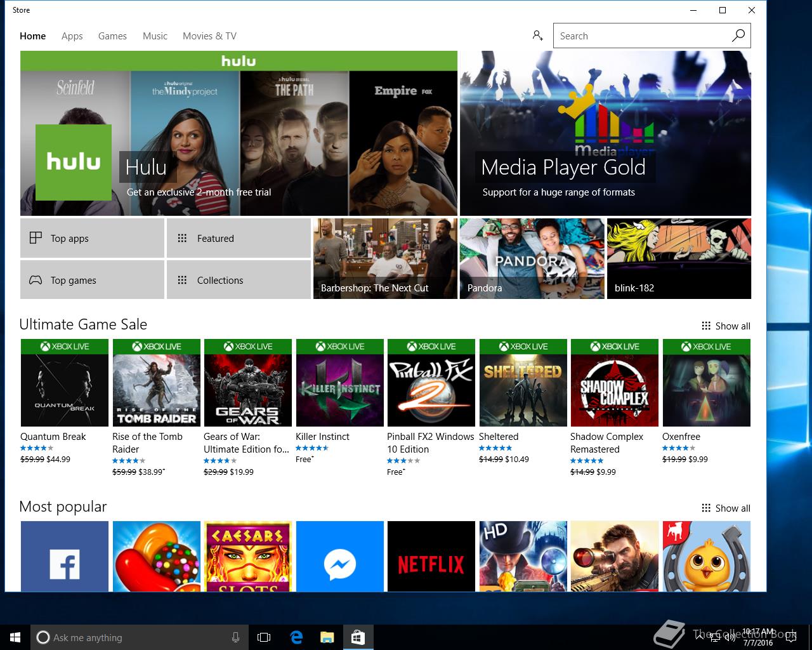Open Rise of the Tomb Raider cover

coord(157,383)
